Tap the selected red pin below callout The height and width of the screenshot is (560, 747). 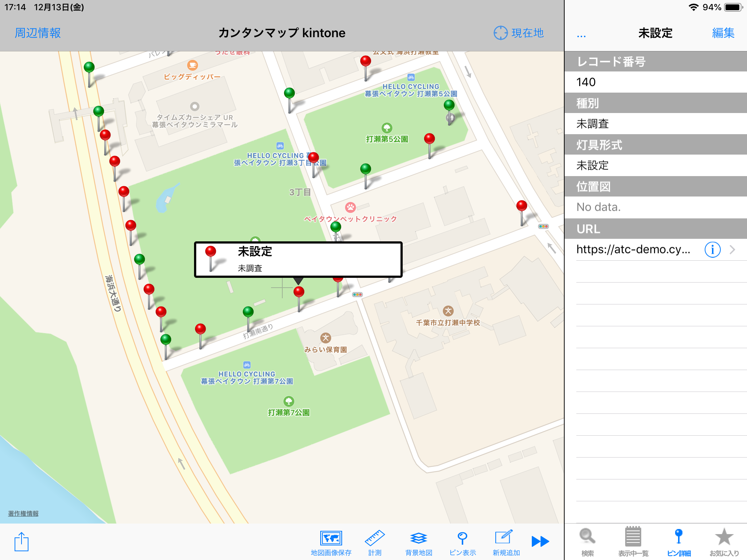coord(299,292)
